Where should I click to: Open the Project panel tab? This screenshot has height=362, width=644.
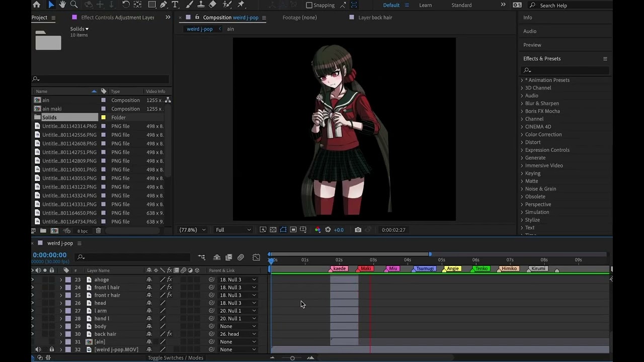click(x=39, y=18)
